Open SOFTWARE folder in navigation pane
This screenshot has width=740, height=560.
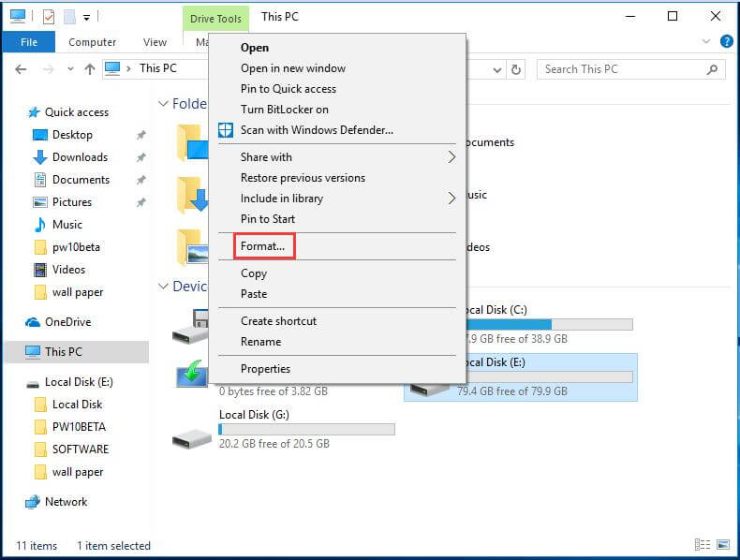71,449
